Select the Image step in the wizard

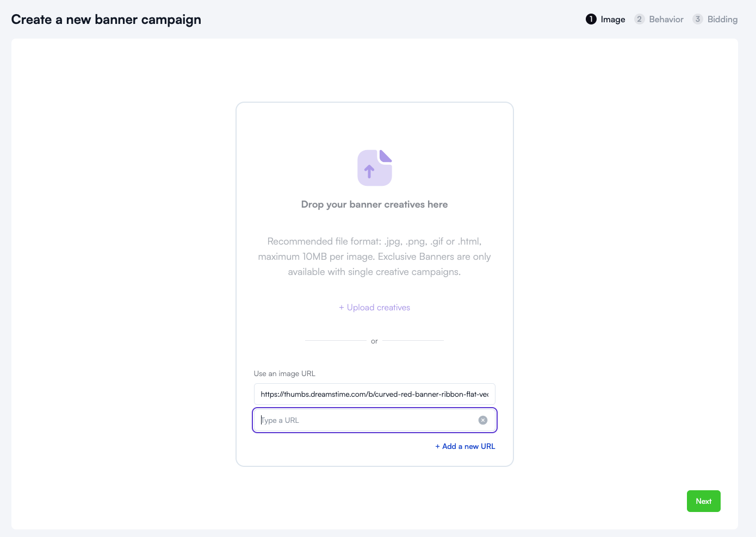(612, 19)
